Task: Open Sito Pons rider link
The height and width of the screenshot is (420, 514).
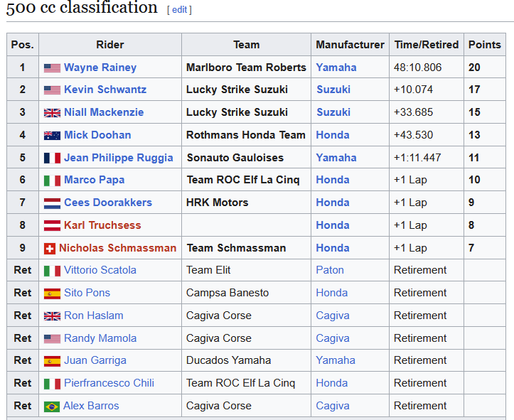Action: [87, 293]
